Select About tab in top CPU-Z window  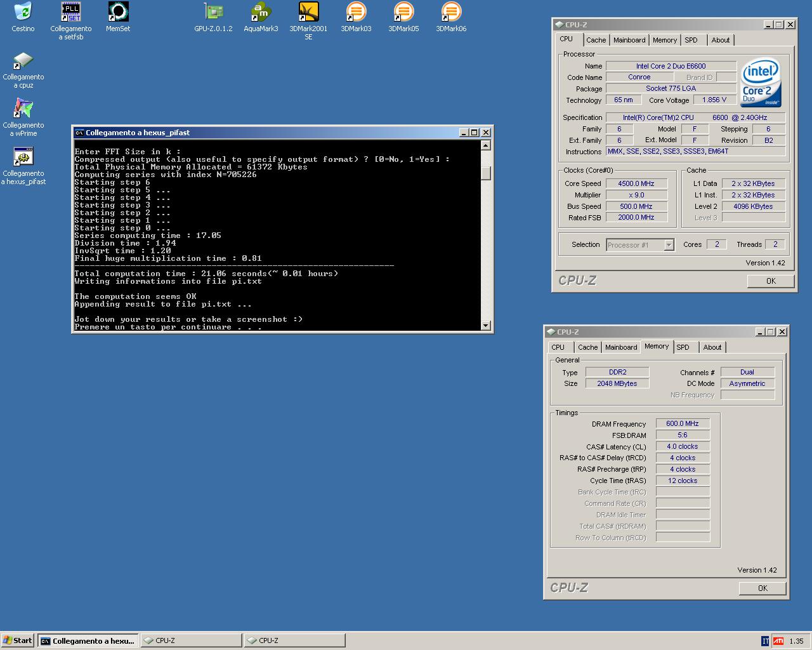click(x=720, y=40)
